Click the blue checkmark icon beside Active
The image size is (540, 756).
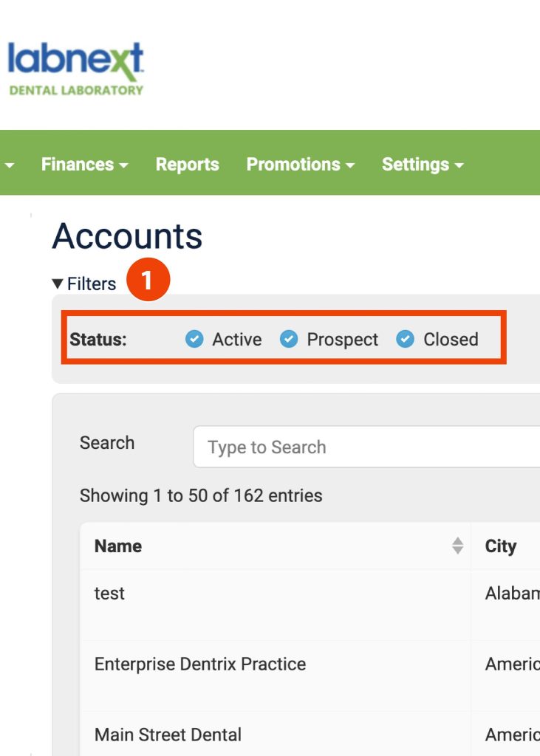[x=194, y=340]
